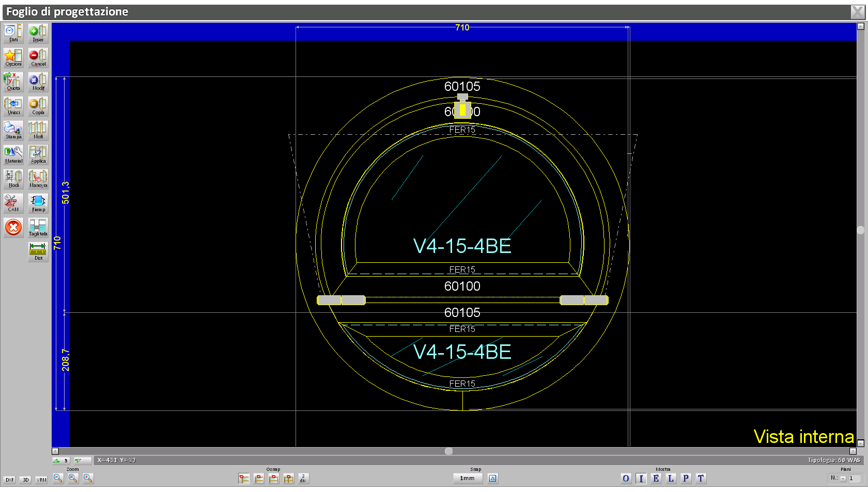Click the Piani number field
Screen dimensions: 868x492
click(x=856, y=479)
